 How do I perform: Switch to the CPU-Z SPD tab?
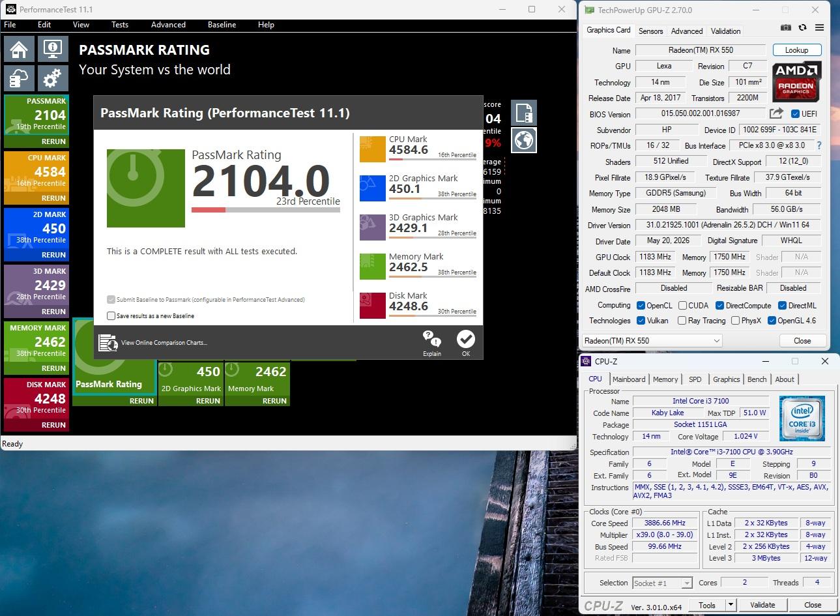click(x=695, y=379)
